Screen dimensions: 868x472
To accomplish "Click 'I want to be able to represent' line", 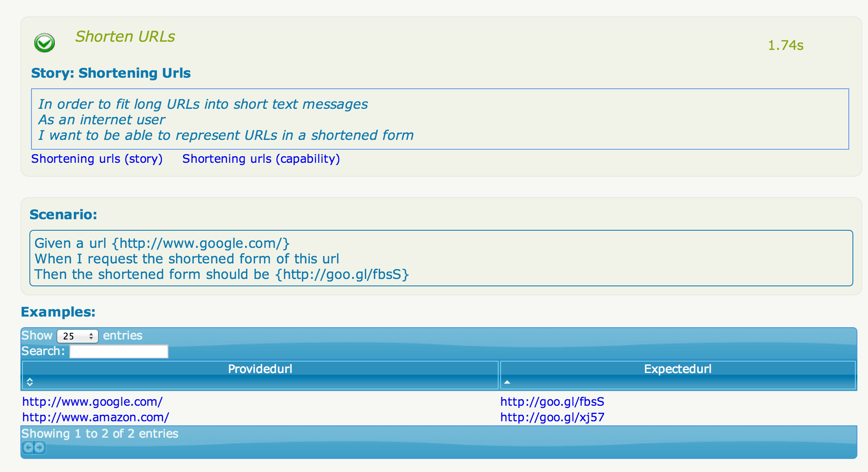I will pyautogui.click(x=226, y=135).
